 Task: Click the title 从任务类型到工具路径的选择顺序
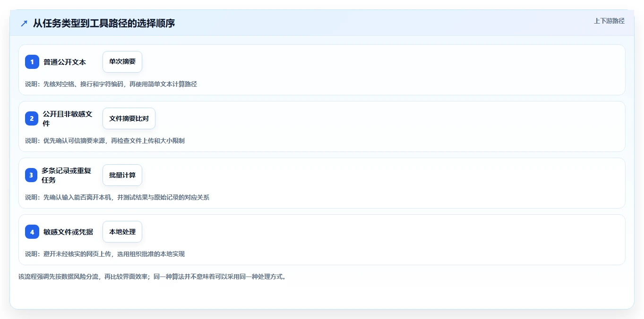pos(104,23)
